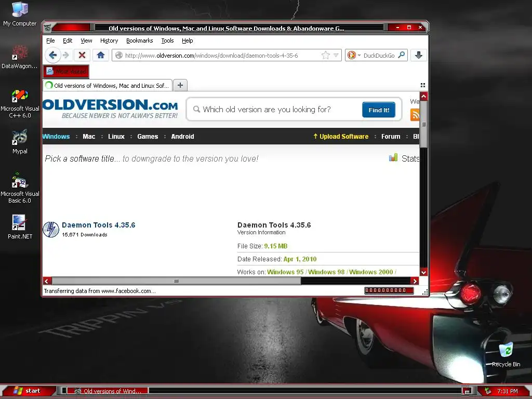
Task: Click the Old versions of Wind... taskbar button
Action: (108, 391)
